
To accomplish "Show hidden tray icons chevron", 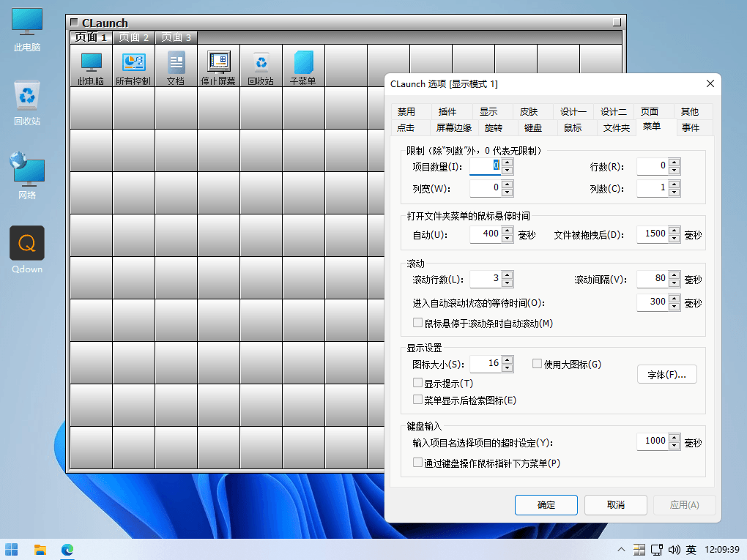I will click(x=621, y=550).
